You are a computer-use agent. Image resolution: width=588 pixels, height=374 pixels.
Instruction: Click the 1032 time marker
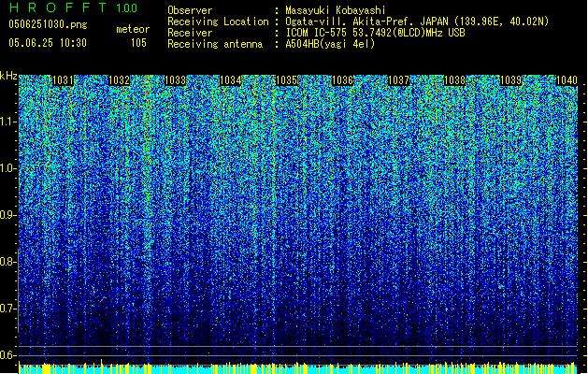[x=119, y=80]
